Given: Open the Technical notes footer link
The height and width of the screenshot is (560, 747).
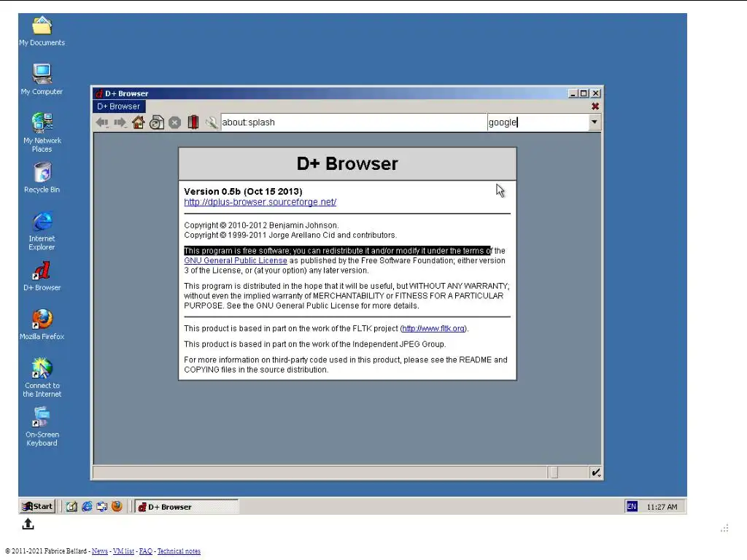Looking at the screenshot, I should pyautogui.click(x=179, y=551).
